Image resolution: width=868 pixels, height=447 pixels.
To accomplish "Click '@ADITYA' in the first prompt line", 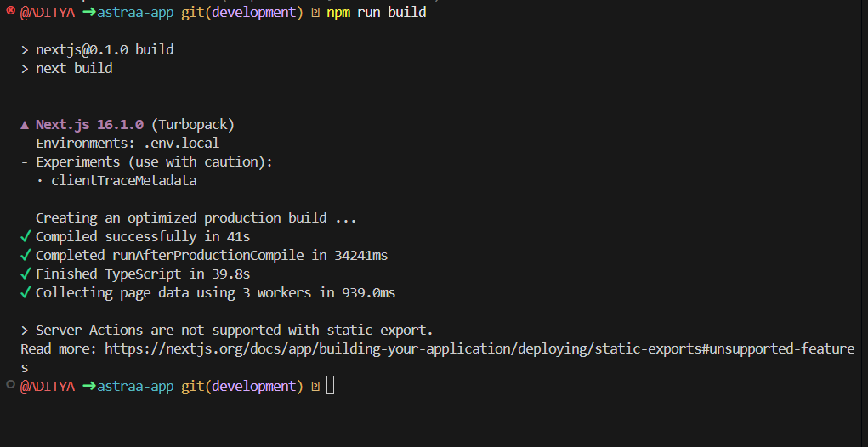I will pos(48,12).
